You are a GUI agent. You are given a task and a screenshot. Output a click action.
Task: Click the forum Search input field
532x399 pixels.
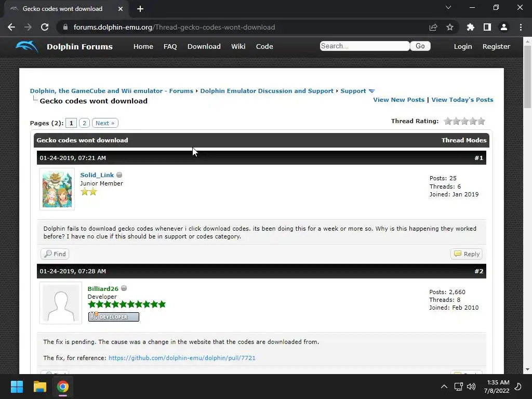(x=364, y=46)
